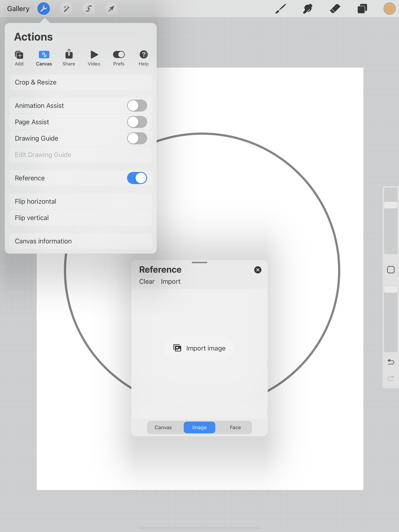Click Import in Reference panel header
The width and height of the screenshot is (399, 532).
[x=171, y=281]
